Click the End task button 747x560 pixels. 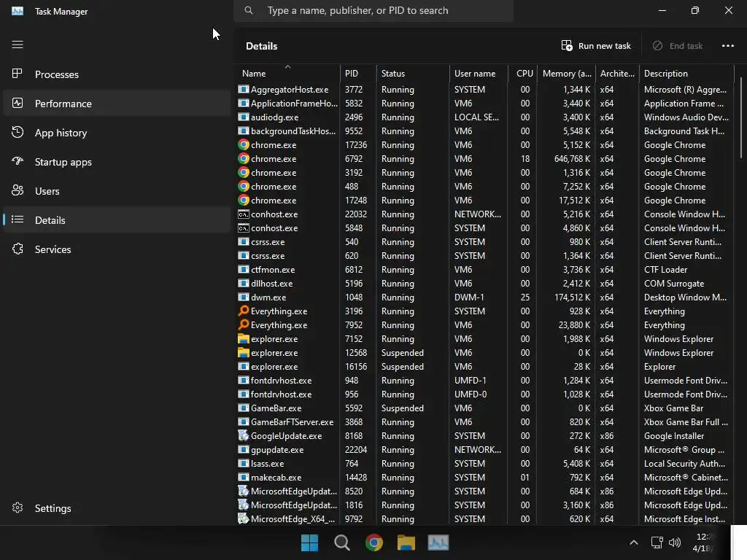678,46
